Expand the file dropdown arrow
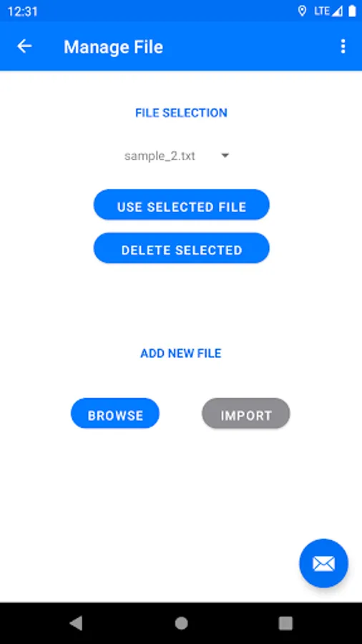Viewport: 362px width, 644px height. 225,156
